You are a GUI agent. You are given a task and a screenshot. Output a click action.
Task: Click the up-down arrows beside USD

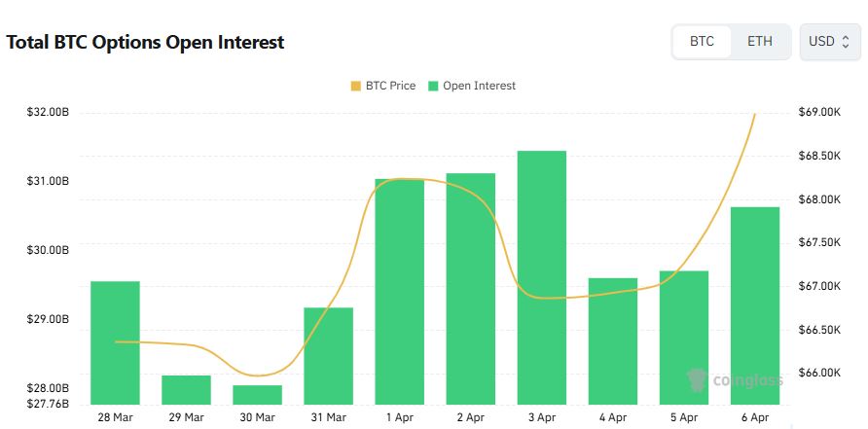846,42
